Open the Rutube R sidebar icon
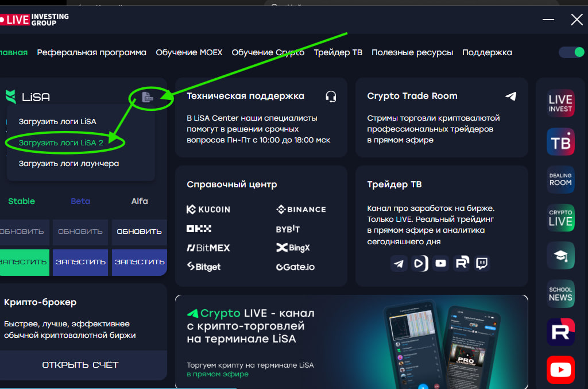 [560, 332]
